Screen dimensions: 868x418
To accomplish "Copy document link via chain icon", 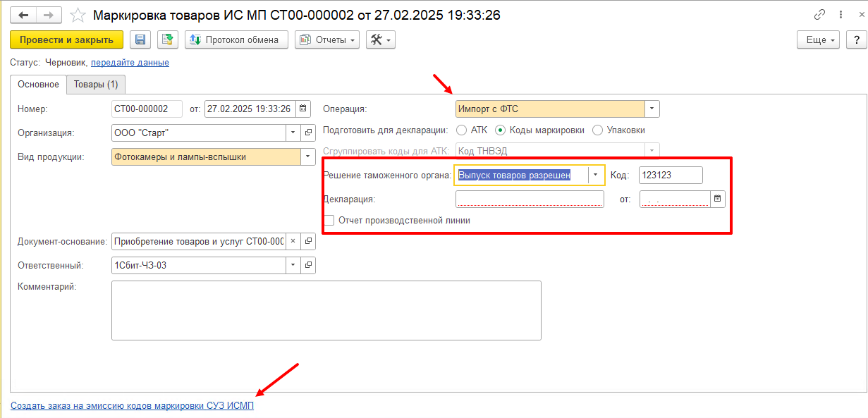I will click(x=819, y=15).
